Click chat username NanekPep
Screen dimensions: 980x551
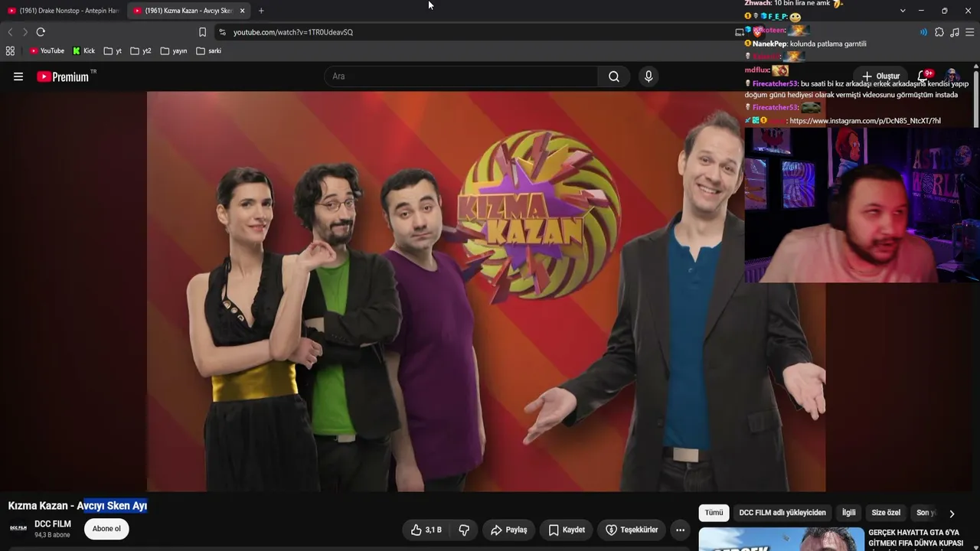point(769,44)
